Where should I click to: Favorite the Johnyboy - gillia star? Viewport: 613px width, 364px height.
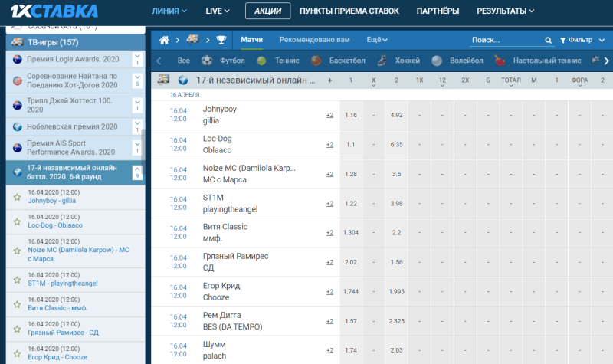(x=17, y=197)
